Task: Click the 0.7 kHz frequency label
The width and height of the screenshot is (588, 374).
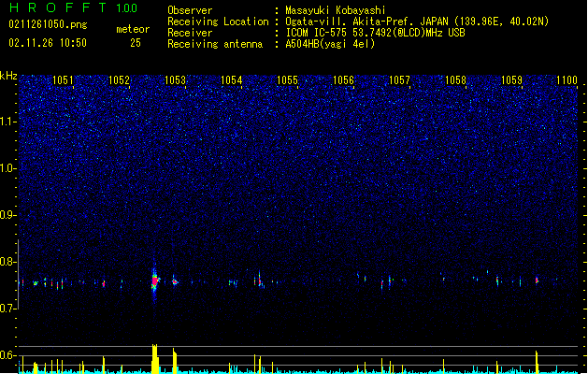Action: coord(7,309)
